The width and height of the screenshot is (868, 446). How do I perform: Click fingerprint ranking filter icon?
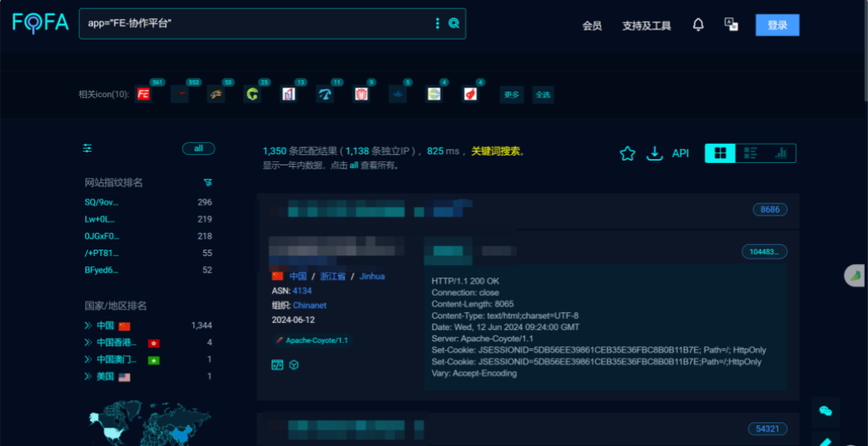coord(208,182)
